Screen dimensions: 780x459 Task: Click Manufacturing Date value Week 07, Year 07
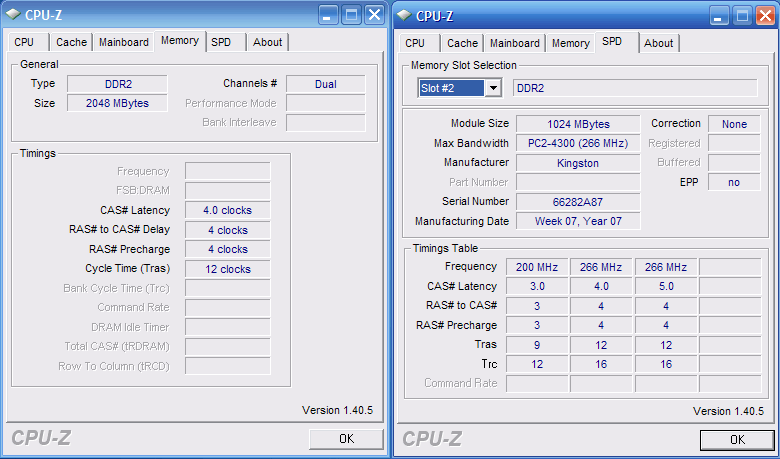578,221
